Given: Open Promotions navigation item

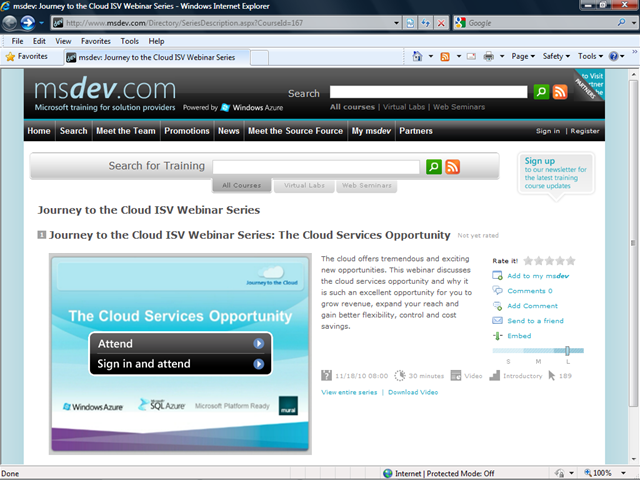Looking at the screenshot, I should [187, 131].
